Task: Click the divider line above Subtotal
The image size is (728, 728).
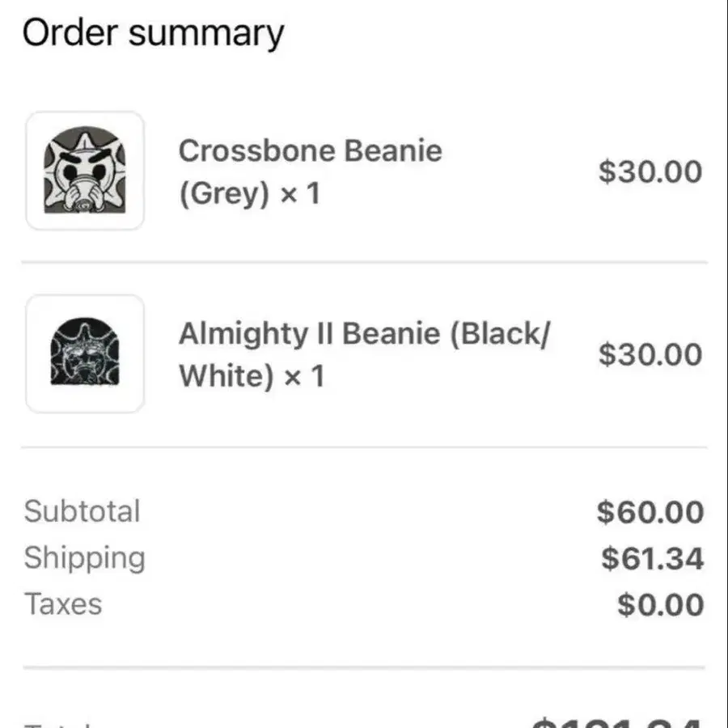Action: [x=364, y=447]
